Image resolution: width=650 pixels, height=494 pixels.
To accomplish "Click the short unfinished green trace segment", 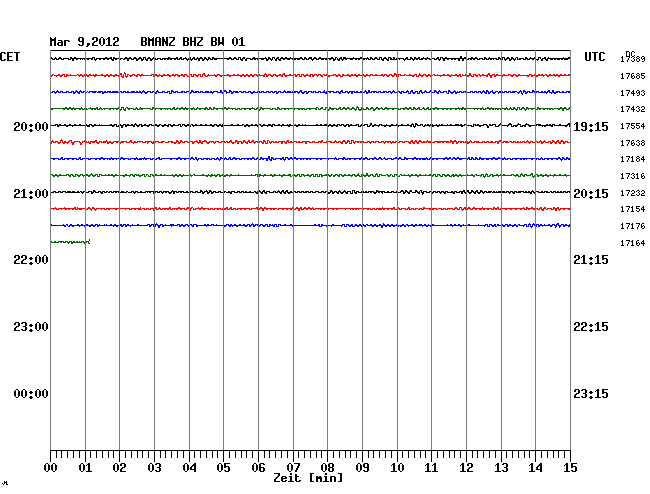I will (x=70, y=242).
